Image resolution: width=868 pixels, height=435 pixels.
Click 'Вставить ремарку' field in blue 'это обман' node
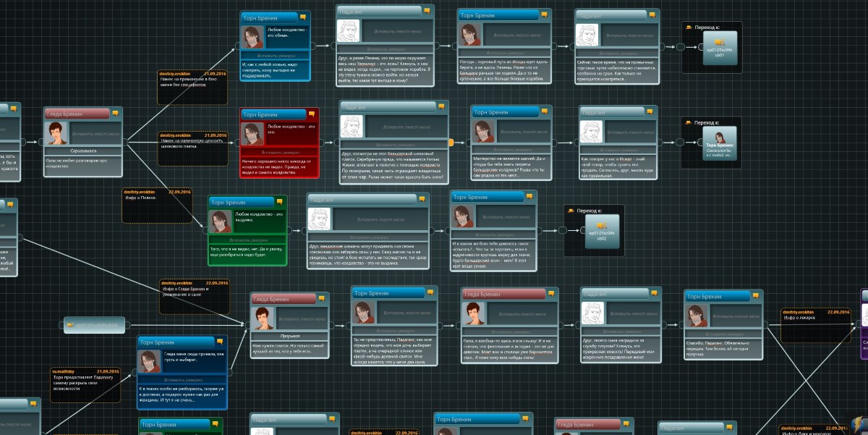click(x=276, y=55)
